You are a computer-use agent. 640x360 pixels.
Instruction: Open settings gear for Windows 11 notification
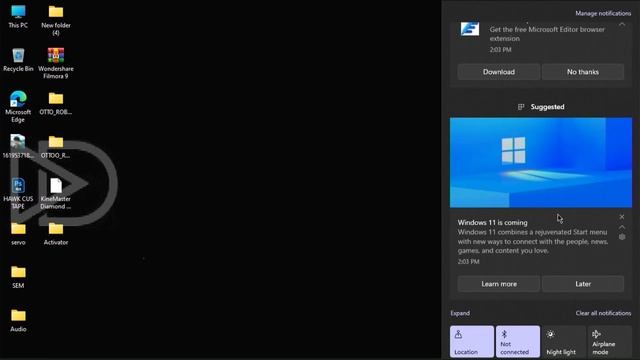pos(622,237)
